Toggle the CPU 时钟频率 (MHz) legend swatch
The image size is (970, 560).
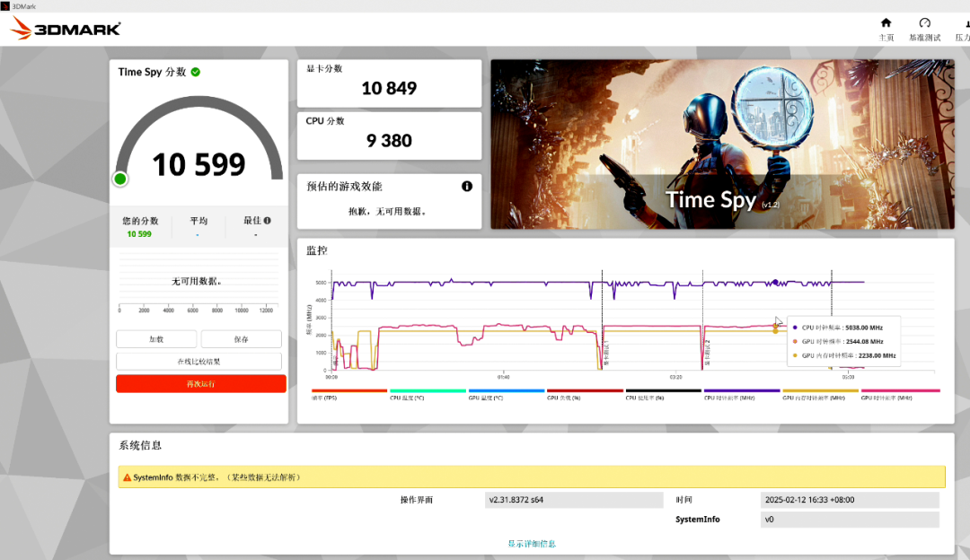pos(743,390)
